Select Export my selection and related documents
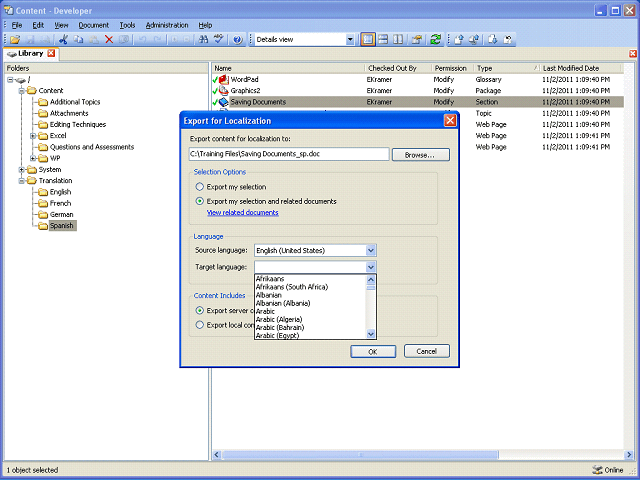The image size is (640, 480). [x=199, y=201]
